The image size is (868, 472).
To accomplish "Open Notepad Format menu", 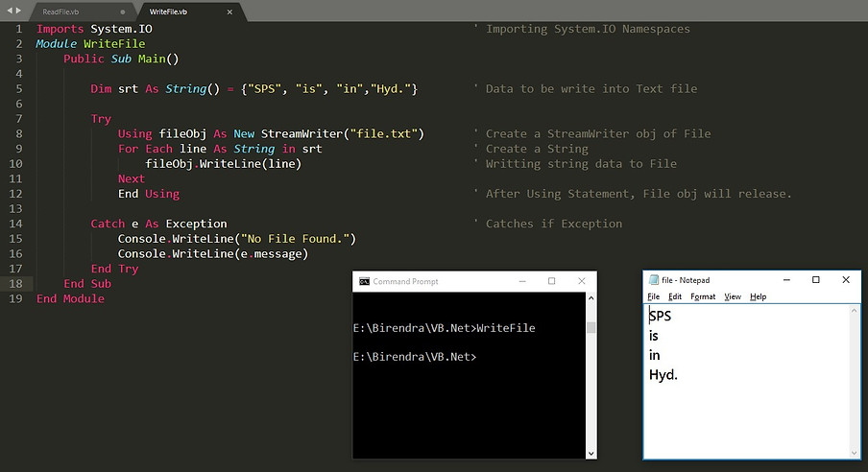I will 703,296.
